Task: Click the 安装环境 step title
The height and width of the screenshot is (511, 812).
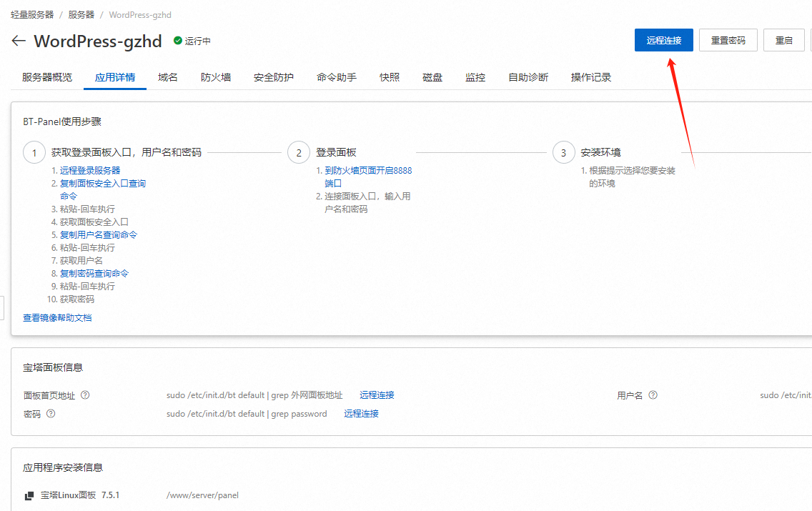Action: coord(600,152)
